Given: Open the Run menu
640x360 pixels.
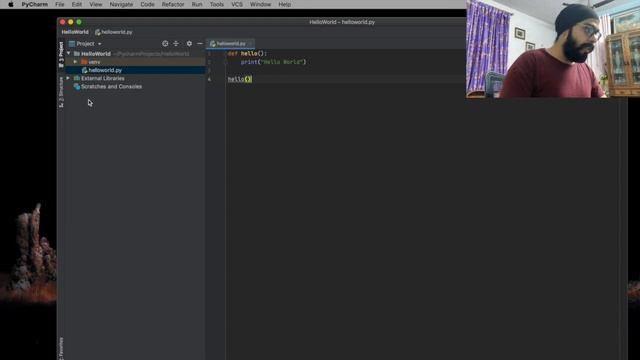Looking at the screenshot, I should point(197,4).
